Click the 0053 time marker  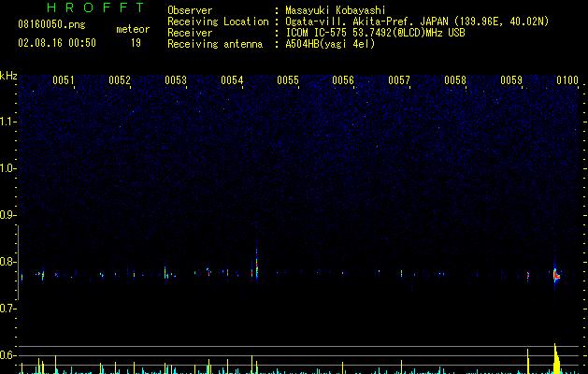pos(176,80)
